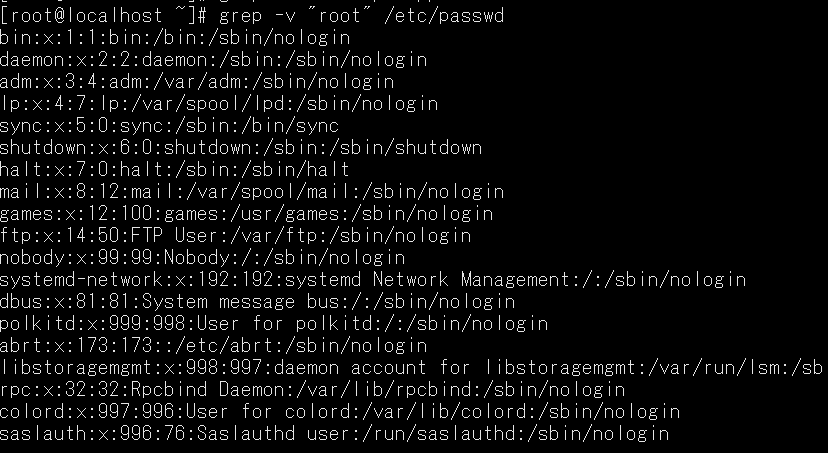Click the dbus System message bus line
Image resolution: width=828 pixels, height=453 pixels.
point(258,302)
